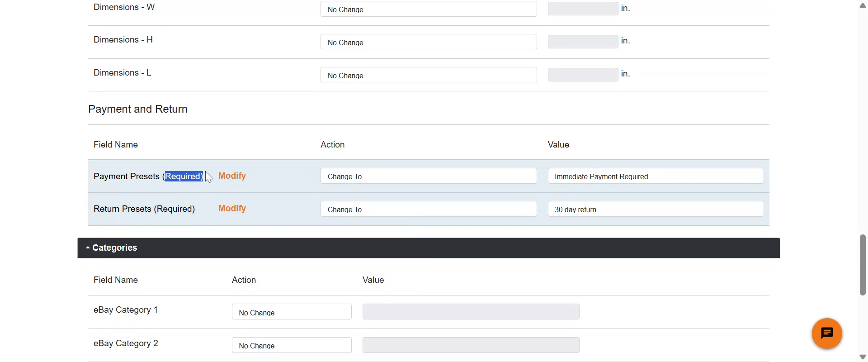
Task: Click the eBay Category 1 label
Action: click(126, 310)
